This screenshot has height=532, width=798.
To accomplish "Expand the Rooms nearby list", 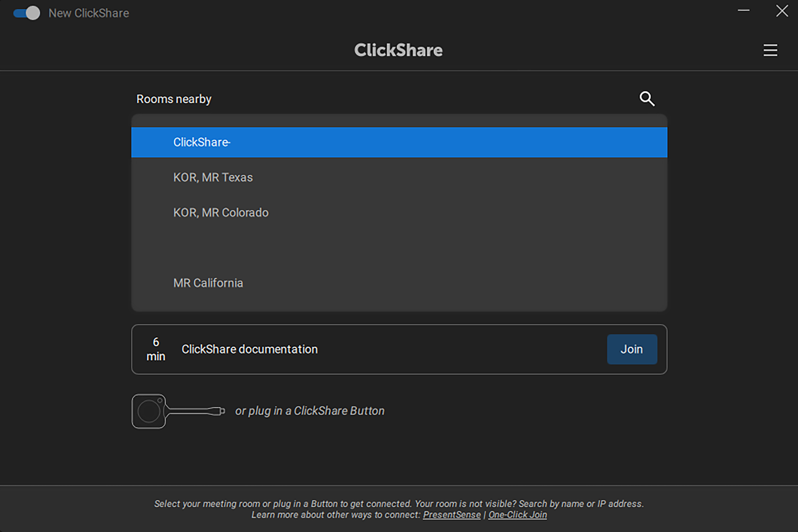I will point(174,99).
